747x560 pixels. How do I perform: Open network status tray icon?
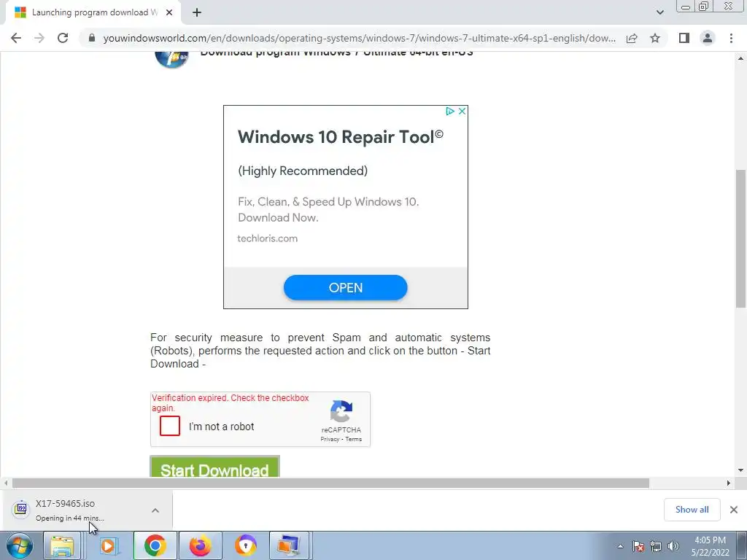coord(656,546)
